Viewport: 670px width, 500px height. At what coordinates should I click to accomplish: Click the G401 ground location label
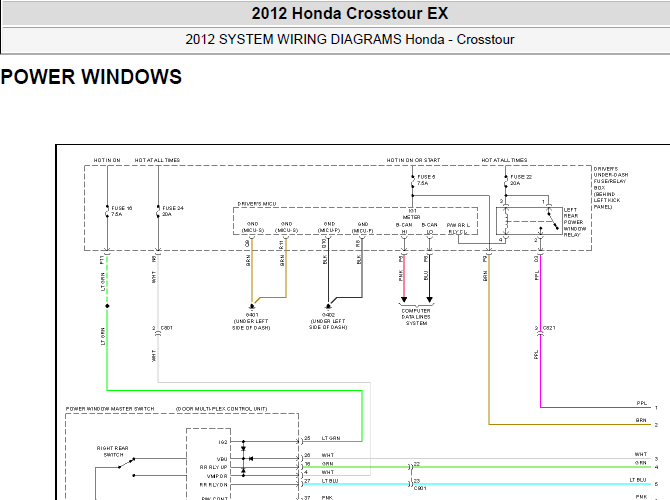tap(251, 321)
